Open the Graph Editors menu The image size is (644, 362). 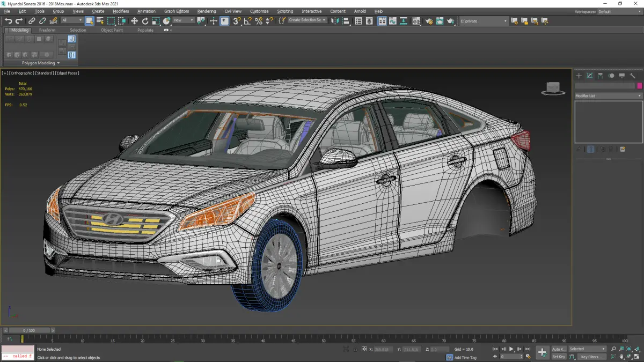point(177,11)
